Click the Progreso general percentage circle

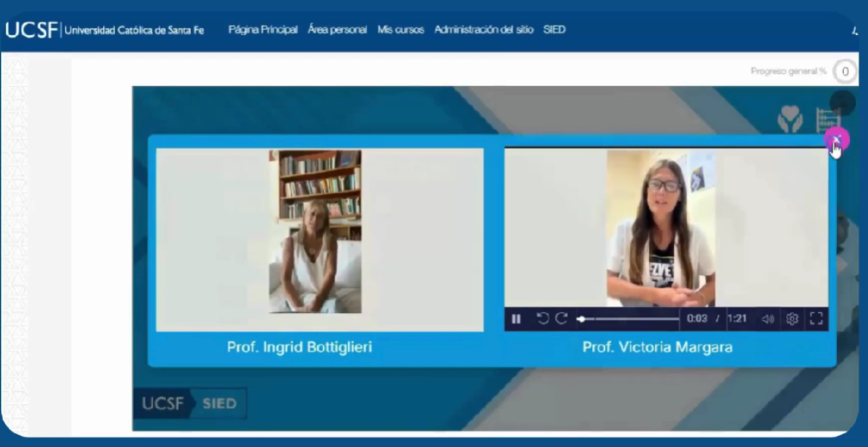[x=845, y=71]
